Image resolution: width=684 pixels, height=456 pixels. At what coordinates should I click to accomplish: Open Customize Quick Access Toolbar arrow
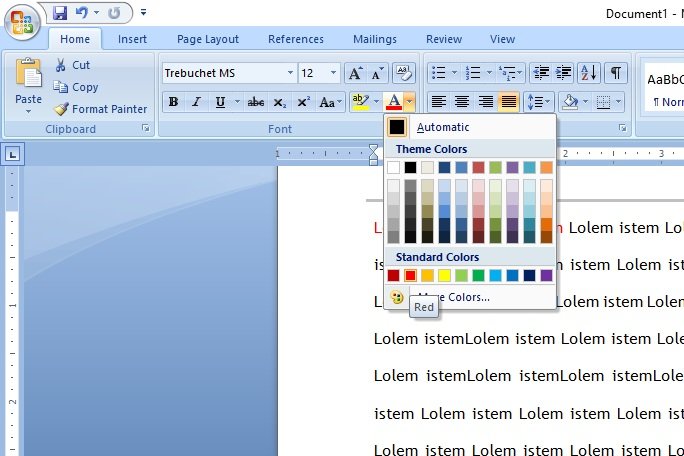coord(143,12)
